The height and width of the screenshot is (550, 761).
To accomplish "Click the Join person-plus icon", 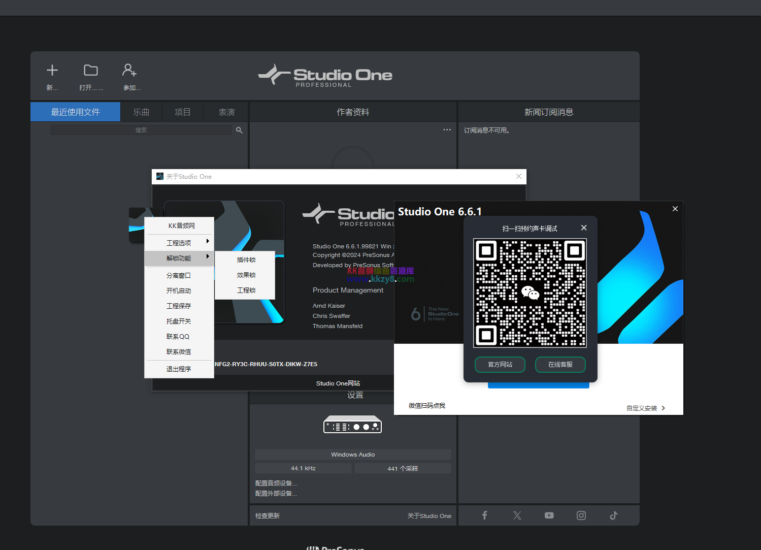I will click(x=129, y=70).
